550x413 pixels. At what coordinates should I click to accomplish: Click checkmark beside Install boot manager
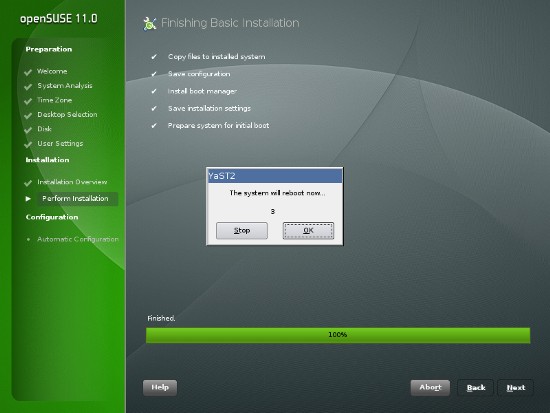click(x=154, y=91)
